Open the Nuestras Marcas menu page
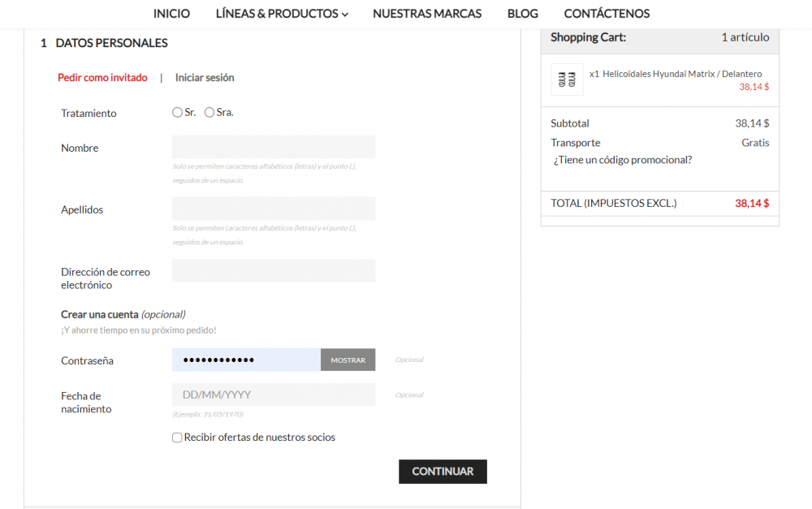 pyautogui.click(x=427, y=13)
